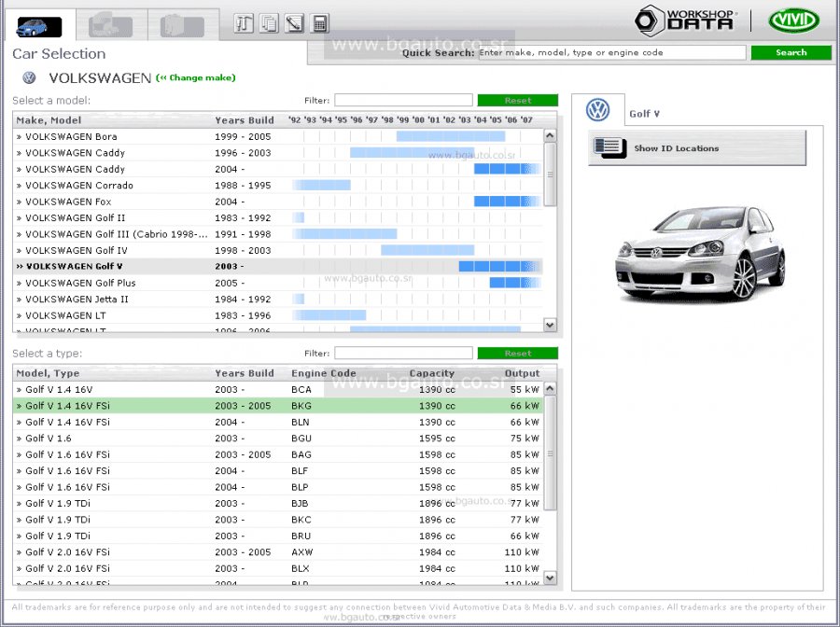Image resolution: width=840 pixels, height=627 pixels.
Task: Select VOLKSWAGEN LT 1983 - 1996
Action: click(x=277, y=315)
